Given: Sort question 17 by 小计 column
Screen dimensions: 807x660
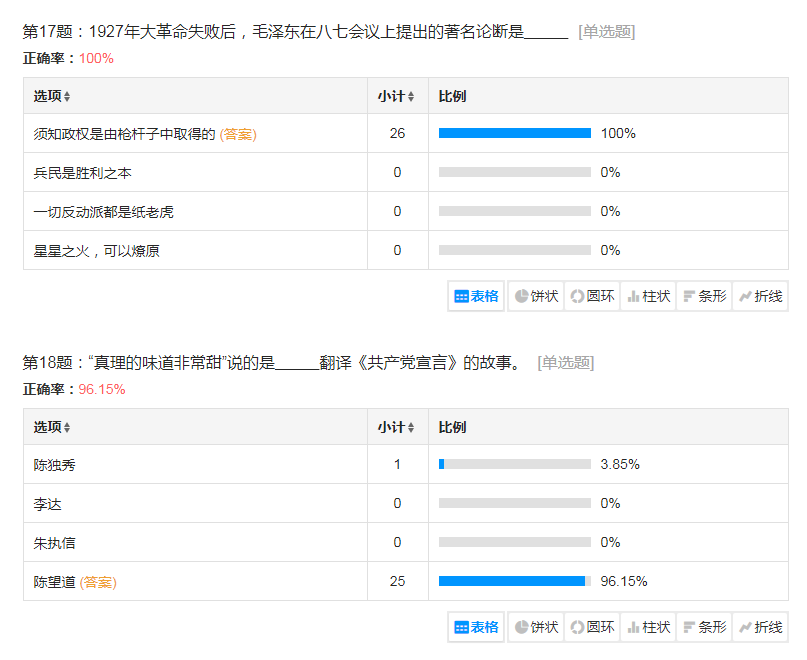Looking at the screenshot, I should (396, 97).
